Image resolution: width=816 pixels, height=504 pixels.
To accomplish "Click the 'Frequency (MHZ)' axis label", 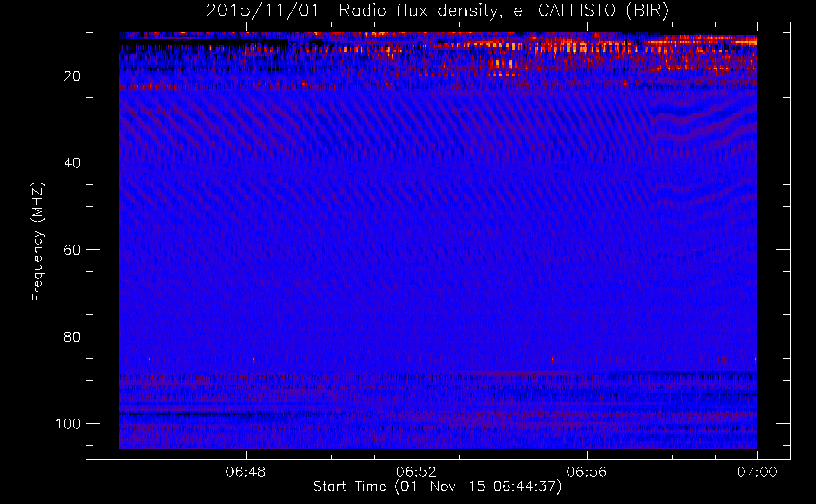I will (38, 241).
